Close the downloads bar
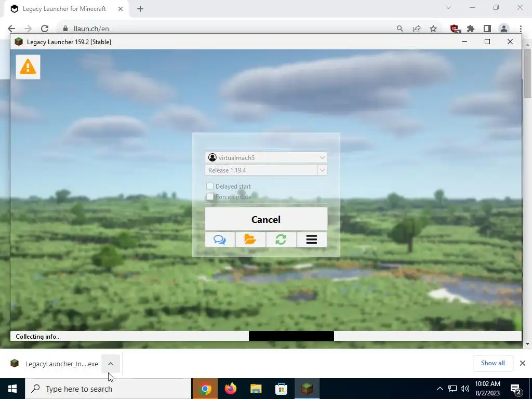Screen dimensions: 532x399 click(x=523, y=363)
